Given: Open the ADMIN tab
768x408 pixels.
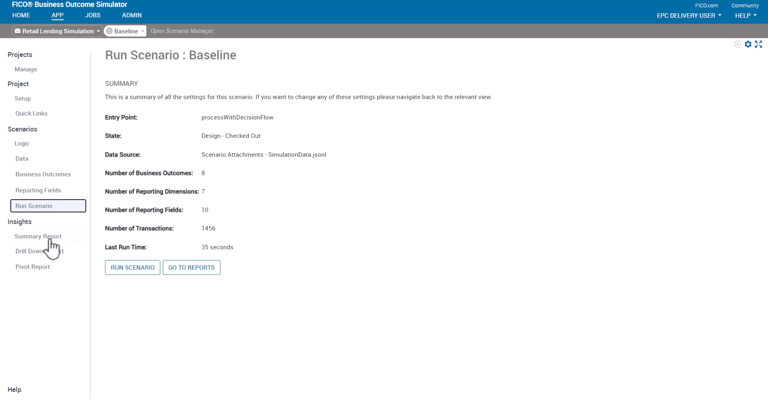Looking at the screenshot, I should click(132, 15).
